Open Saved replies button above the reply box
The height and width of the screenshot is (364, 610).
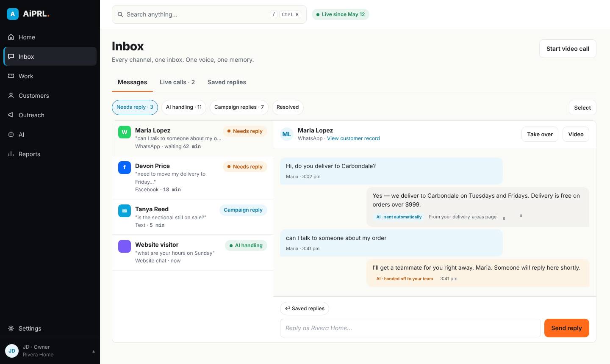(305, 309)
